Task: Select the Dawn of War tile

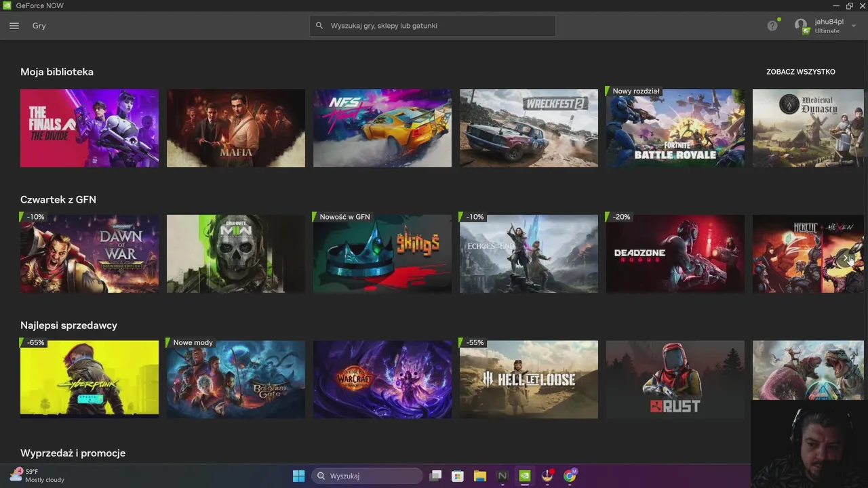Action: (x=90, y=254)
